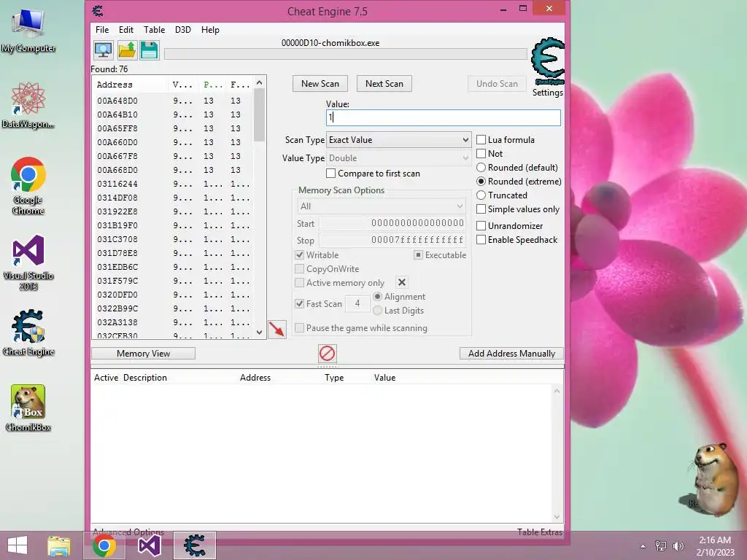Open the Value Type Double dropdown
Image resolution: width=747 pixels, height=560 pixels.
pyautogui.click(x=399, y=158)
